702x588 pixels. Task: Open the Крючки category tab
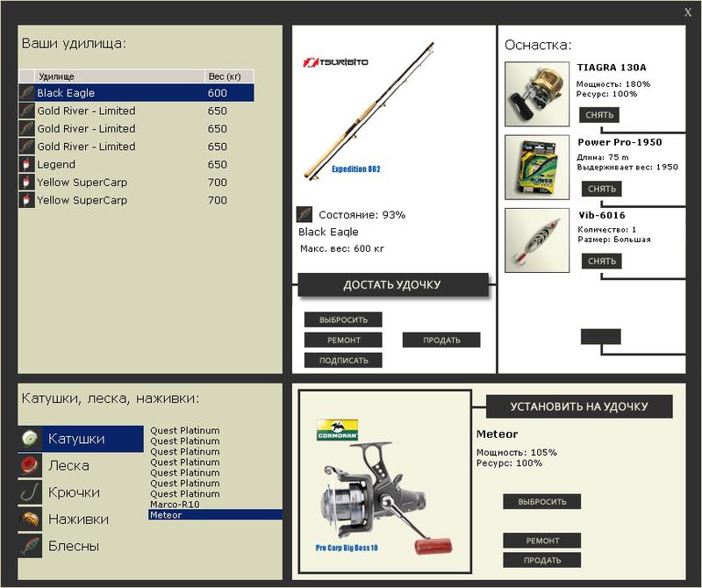81,492
